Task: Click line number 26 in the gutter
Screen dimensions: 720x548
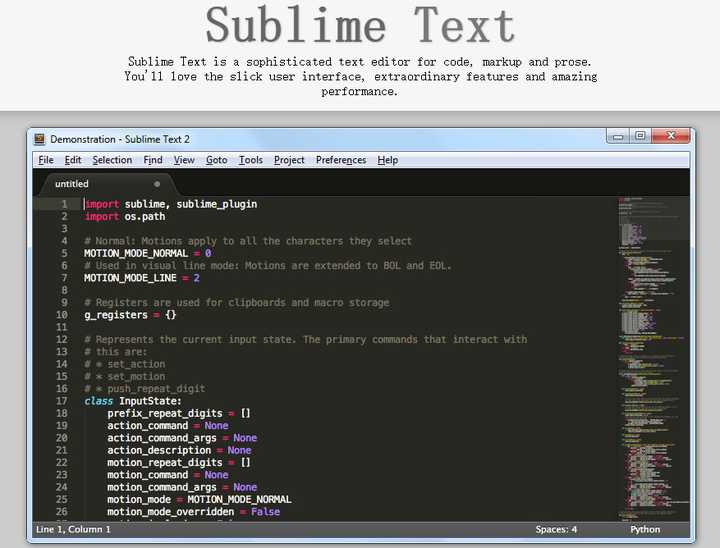Action: [x=62, y=512]
